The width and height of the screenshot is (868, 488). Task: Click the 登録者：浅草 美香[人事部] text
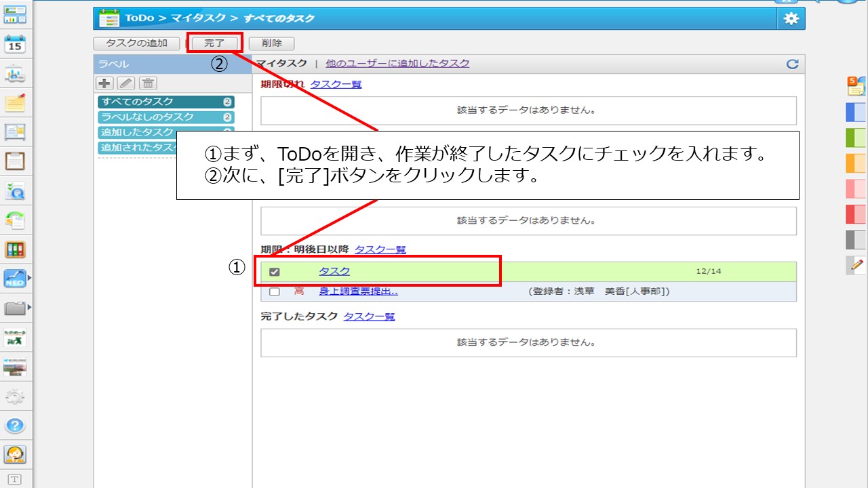599,291
